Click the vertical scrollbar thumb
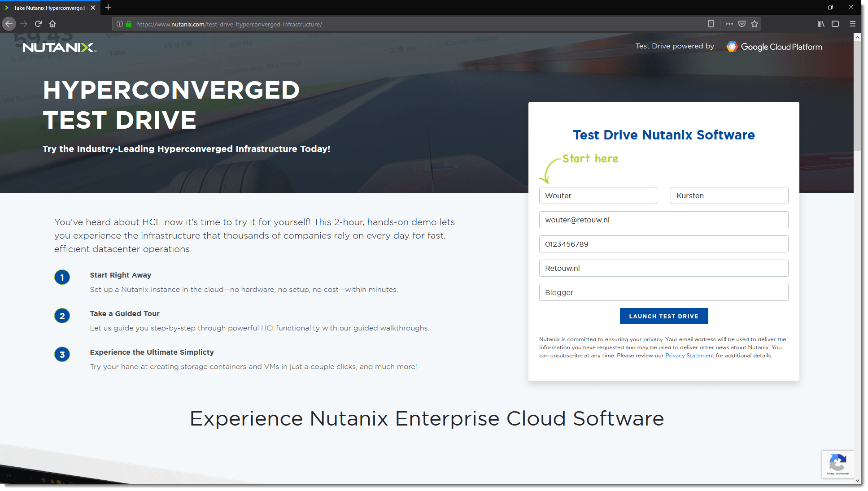This screenshot has width=868, height=491. click(x=858, y=96)
